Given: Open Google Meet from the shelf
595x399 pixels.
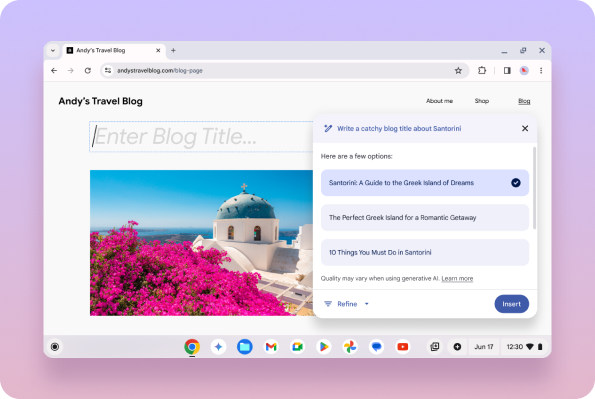Looking at the screenshot, I should coord(298,347).
